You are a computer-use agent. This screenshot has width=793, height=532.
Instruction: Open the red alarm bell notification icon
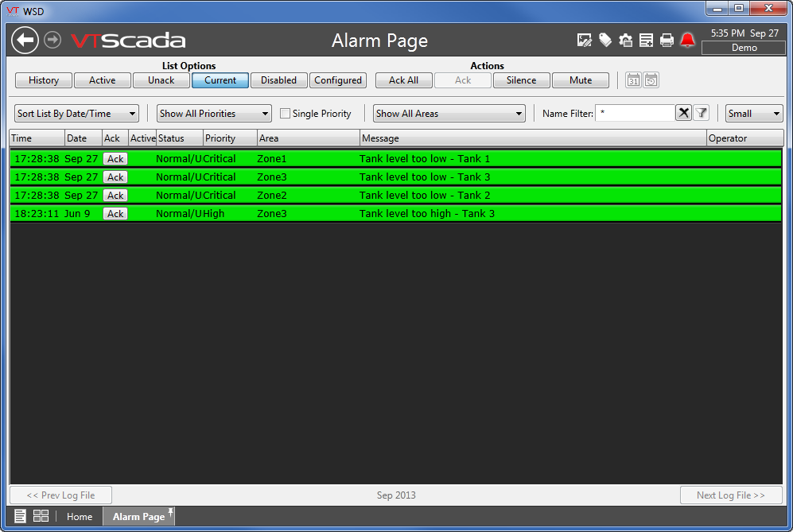point(687,40)
